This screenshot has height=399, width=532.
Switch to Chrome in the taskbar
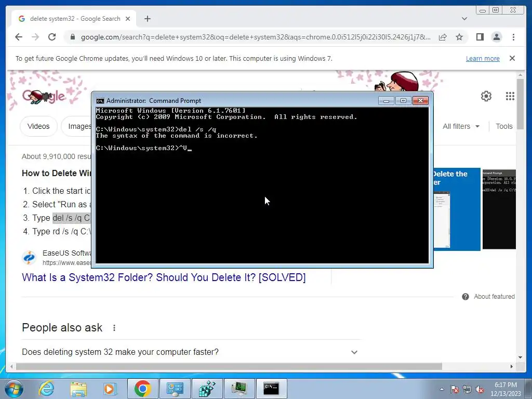click(142, 389)
